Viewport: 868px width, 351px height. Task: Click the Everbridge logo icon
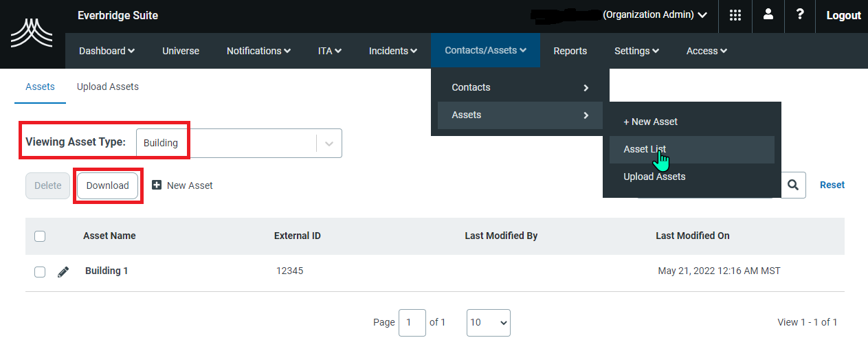tap(32, 33)
